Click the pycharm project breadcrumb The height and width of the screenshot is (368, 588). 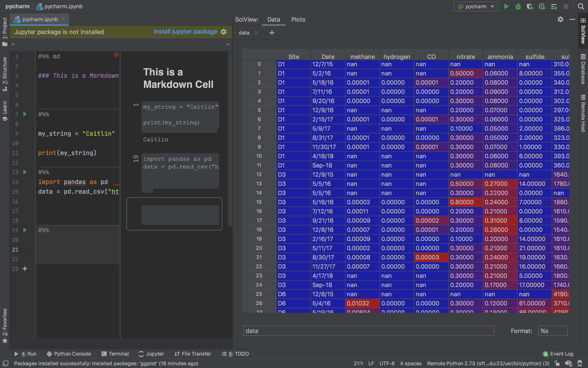click(17, 6)
